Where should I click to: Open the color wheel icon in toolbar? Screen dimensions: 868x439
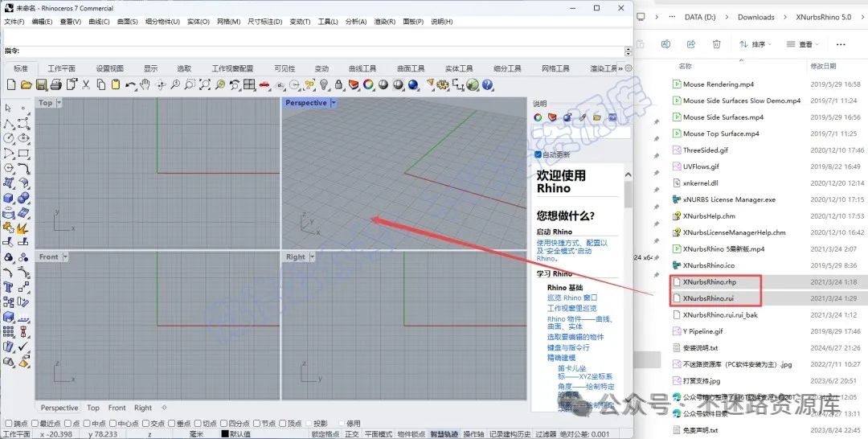368,84
